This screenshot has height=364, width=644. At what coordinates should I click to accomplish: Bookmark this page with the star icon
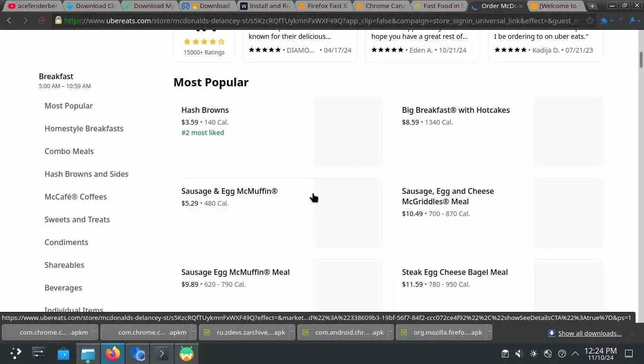tap(590, 20)
